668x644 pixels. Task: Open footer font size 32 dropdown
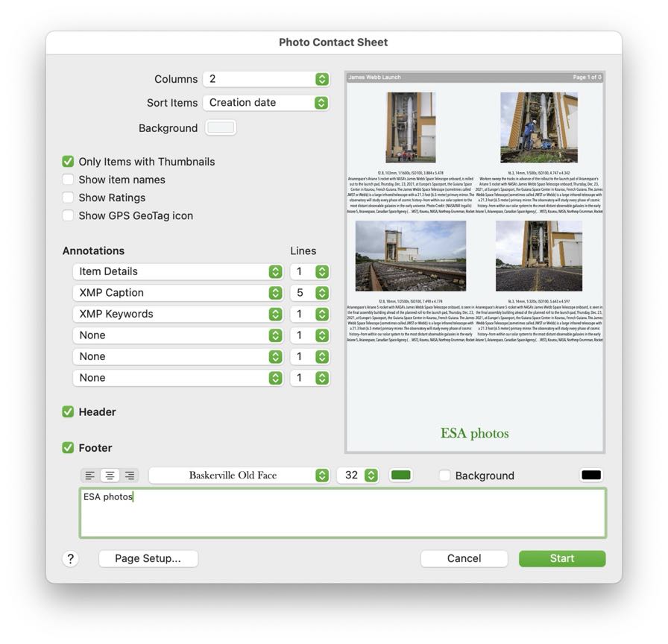tap(357, 476)
